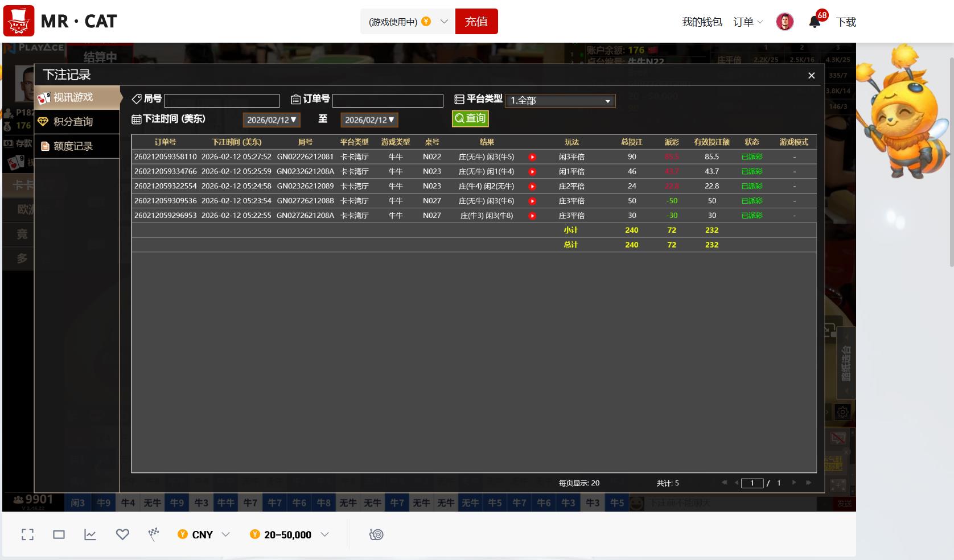The width and height of the screenshot is (954, 560).
Task: Open 我的钱包 wallet link
Action: coord(702,22)
